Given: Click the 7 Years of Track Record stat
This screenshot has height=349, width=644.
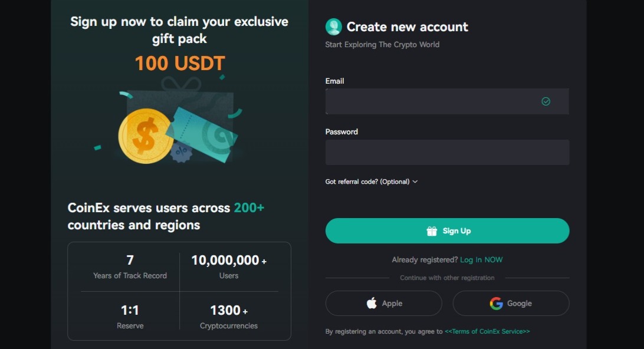Looking at the screenshot, I should pos(130,266).
